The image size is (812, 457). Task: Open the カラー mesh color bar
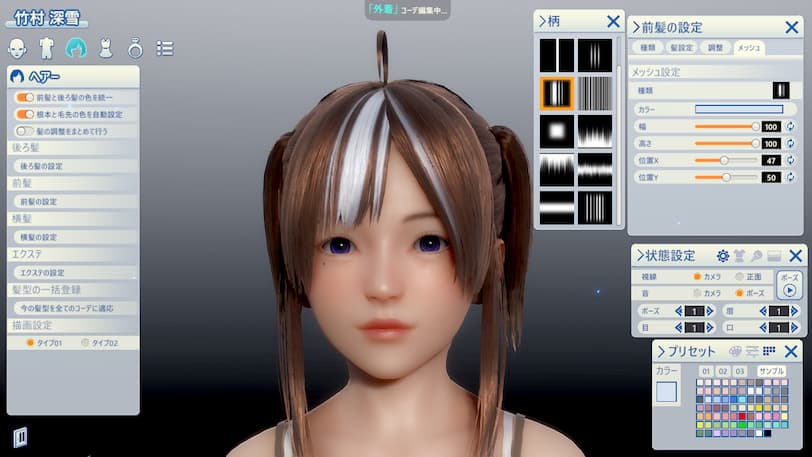tap(739, 109)
